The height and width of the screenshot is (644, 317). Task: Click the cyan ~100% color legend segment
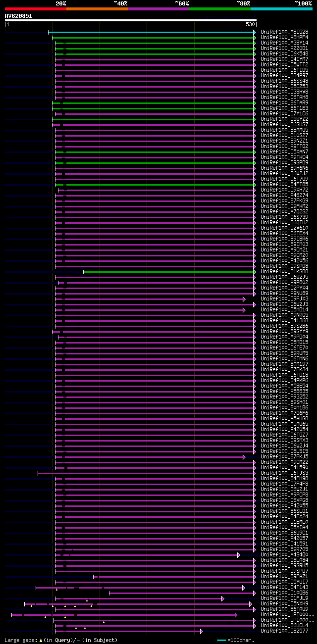(281, 9)
